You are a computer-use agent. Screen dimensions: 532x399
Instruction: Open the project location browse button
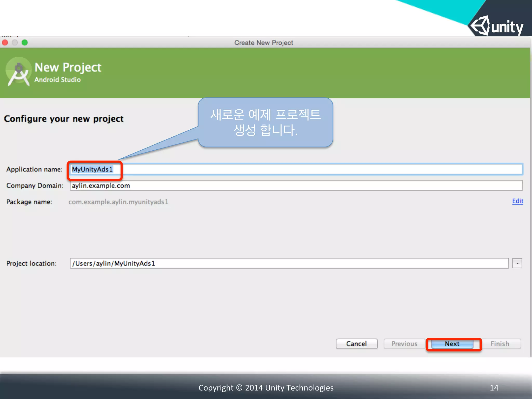[x=517, y=263]
